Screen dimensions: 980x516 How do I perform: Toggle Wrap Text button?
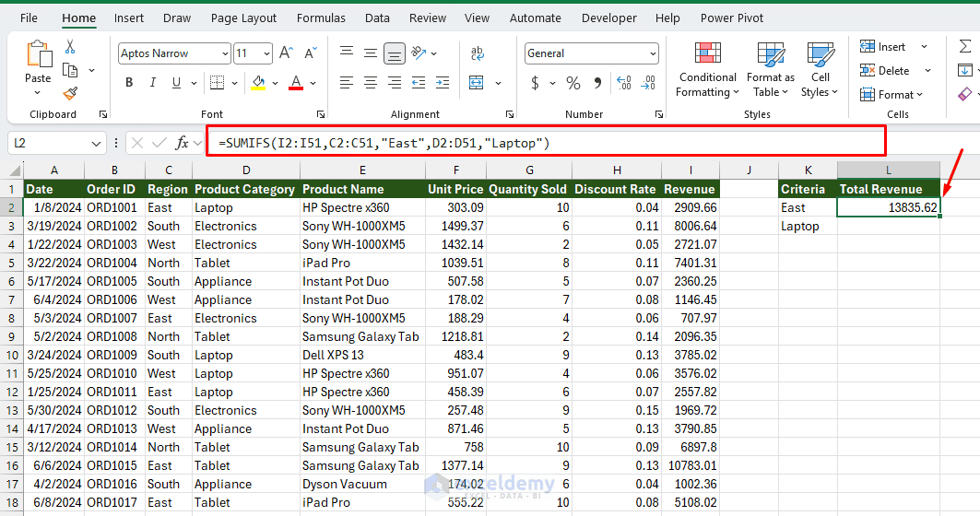click(x=477, y=53)
